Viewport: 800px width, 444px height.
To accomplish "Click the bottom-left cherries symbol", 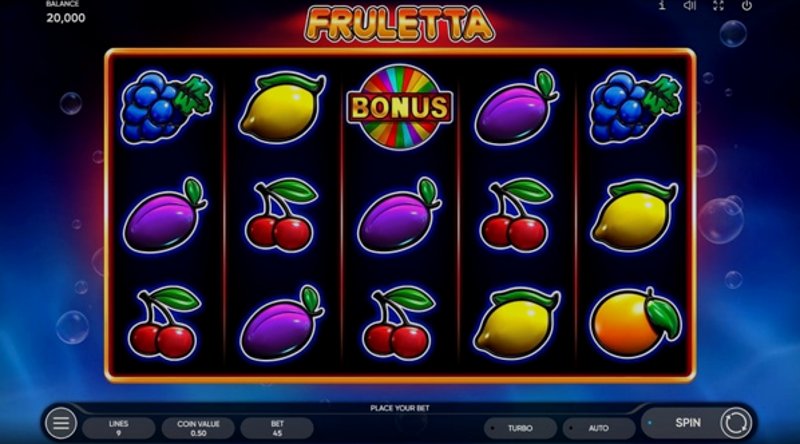I will coord(164,323).
